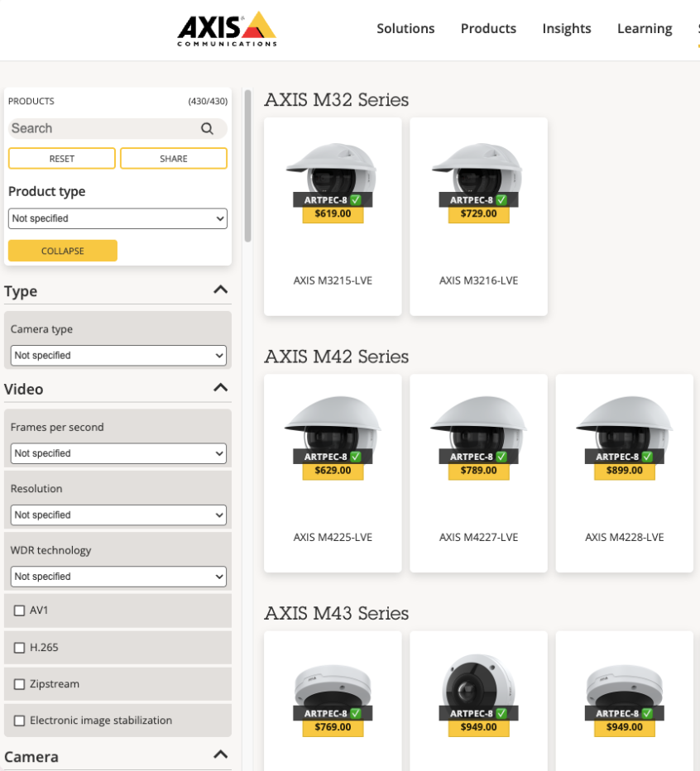
Task: Enable the H.265 checkbox
Action: coord(19,647)
